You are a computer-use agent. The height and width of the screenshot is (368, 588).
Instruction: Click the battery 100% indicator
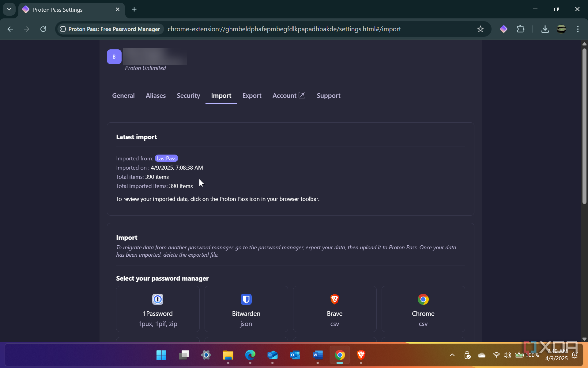[x=527, y=355]
